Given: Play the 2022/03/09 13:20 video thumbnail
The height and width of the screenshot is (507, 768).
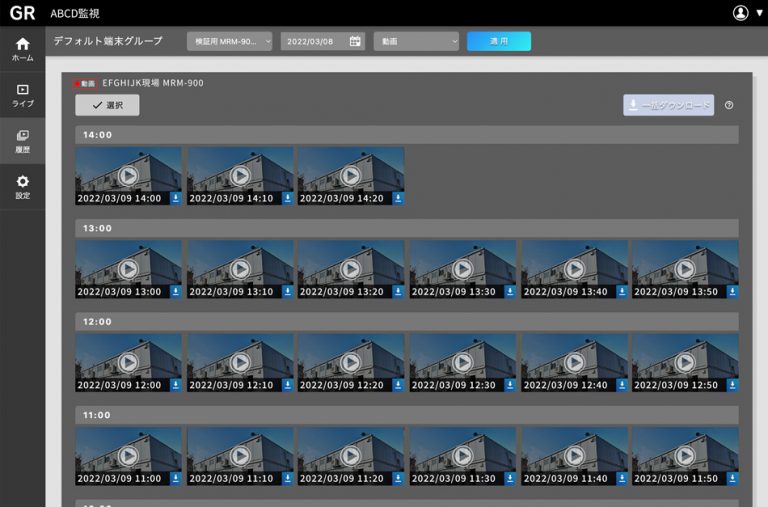Looking at the screenshot, I should (351, 268).
